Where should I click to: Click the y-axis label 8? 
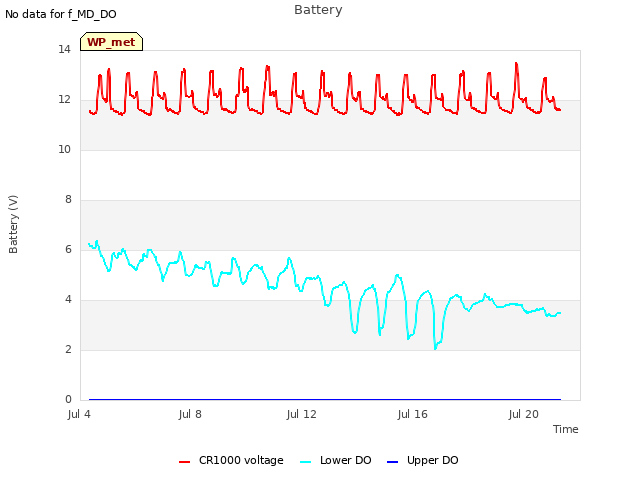tap(68, 199)
